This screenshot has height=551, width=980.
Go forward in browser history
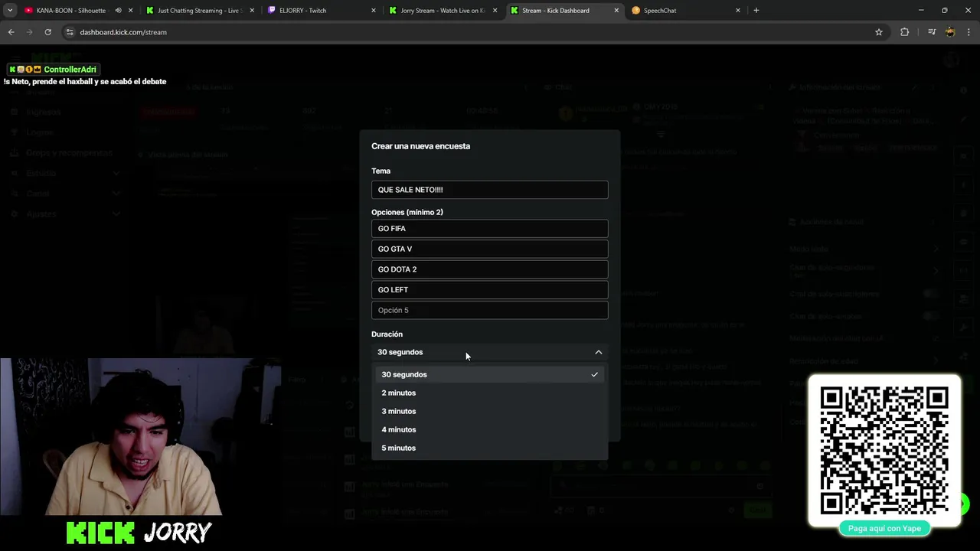30,32
